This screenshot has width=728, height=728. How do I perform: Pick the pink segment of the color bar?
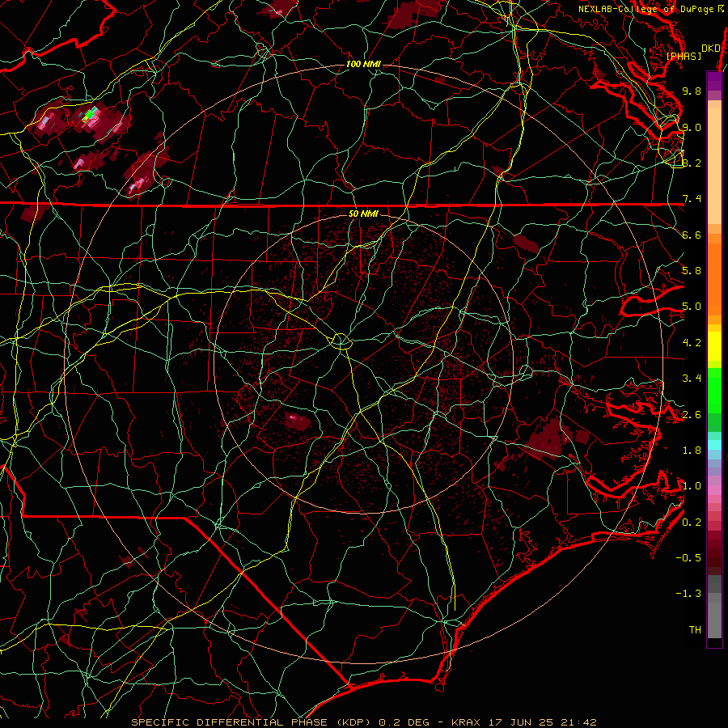pyautogui.click(x=714, y=490)
